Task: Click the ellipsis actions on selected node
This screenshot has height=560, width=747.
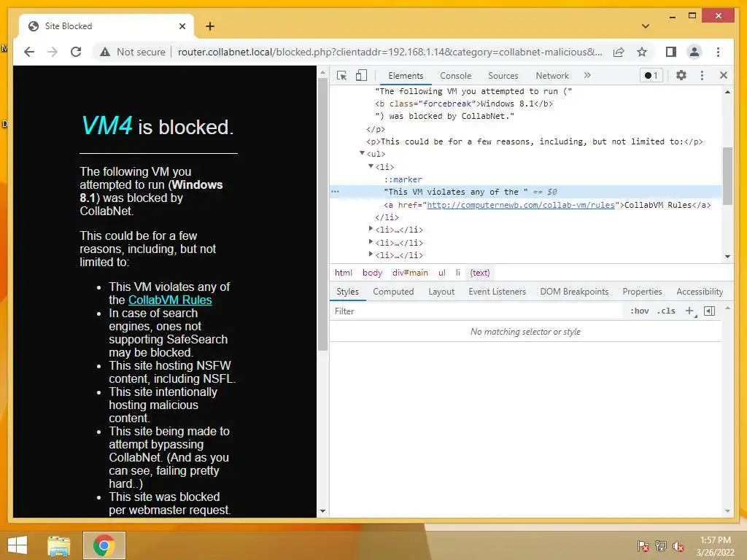Action: 336,192
